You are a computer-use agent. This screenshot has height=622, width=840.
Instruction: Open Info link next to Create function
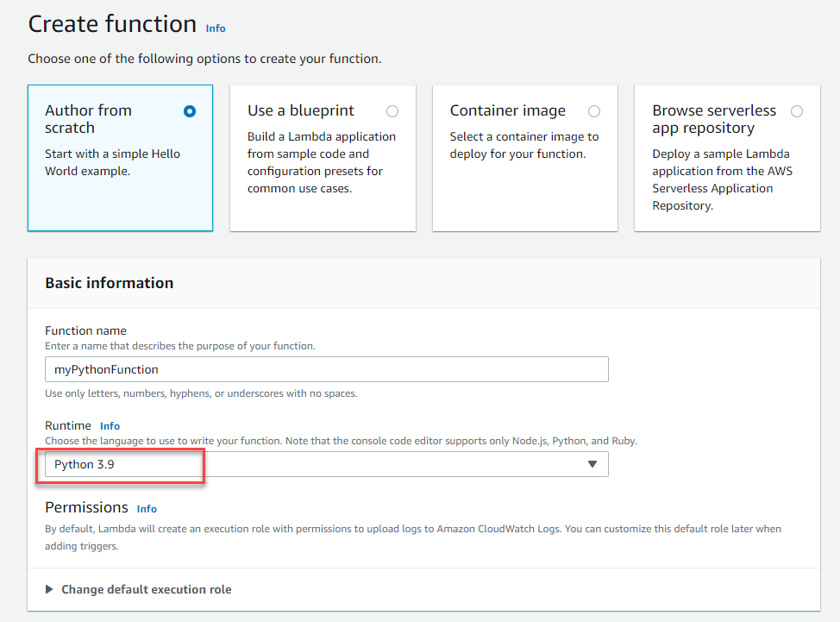click(x=216, y=28)
